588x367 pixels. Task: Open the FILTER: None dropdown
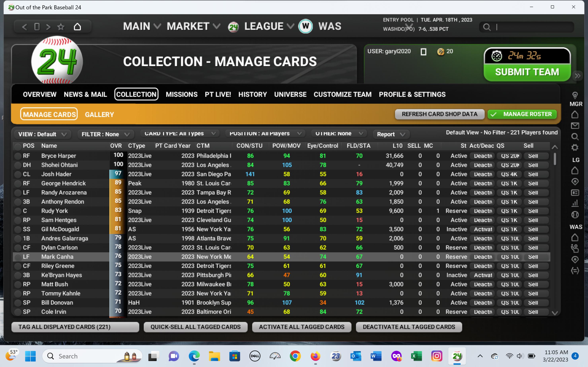[x=106, y=134]
